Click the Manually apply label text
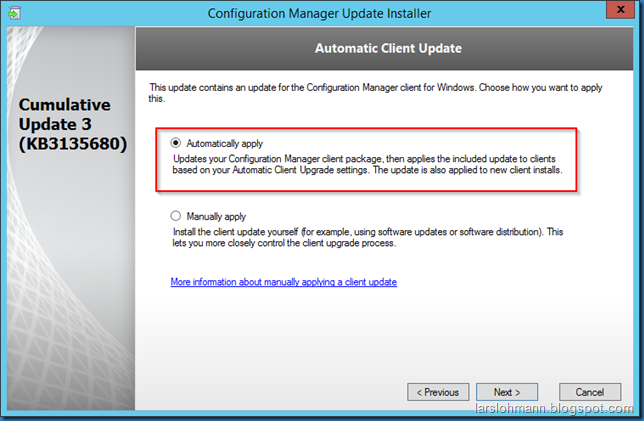Viewport: 644px width, 421px height. [x=216, y=216]
